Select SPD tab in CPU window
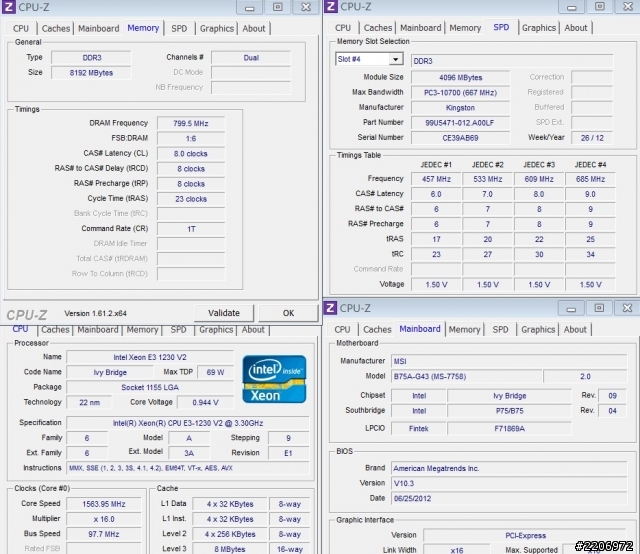 coord(178,329)
